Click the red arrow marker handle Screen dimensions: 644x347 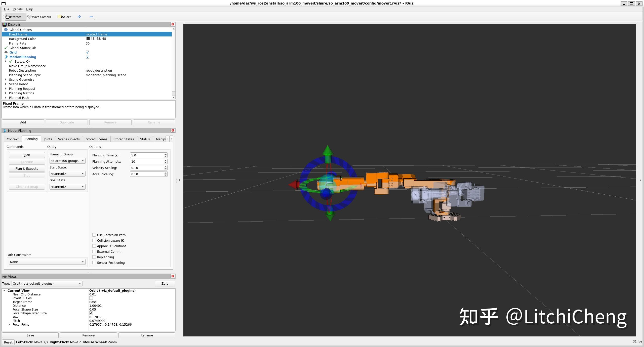click(x=294, y=185)
